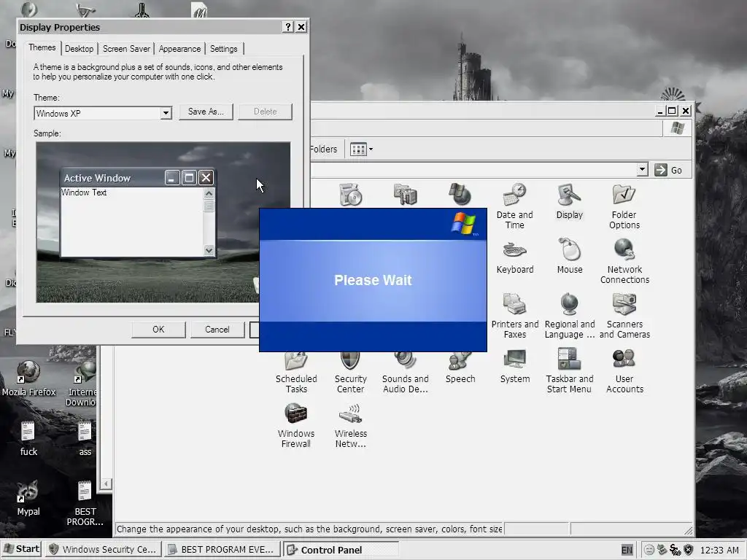Open Folder Options icon

coord(624,206)
